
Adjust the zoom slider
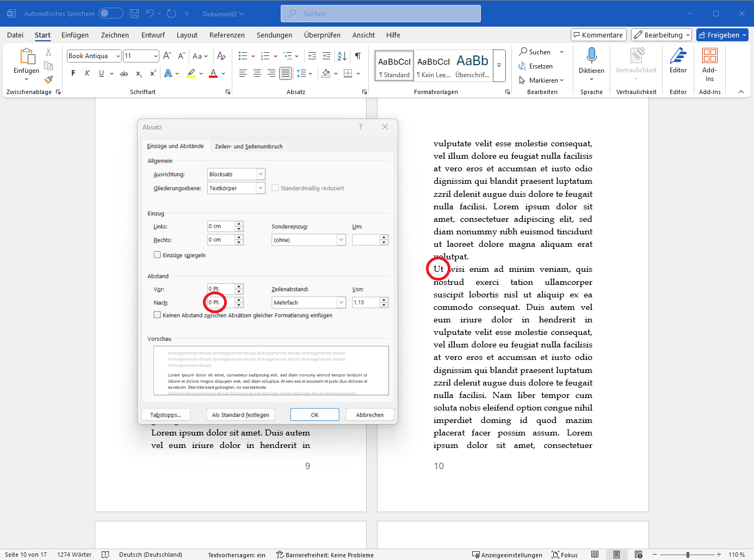point(688,555)
